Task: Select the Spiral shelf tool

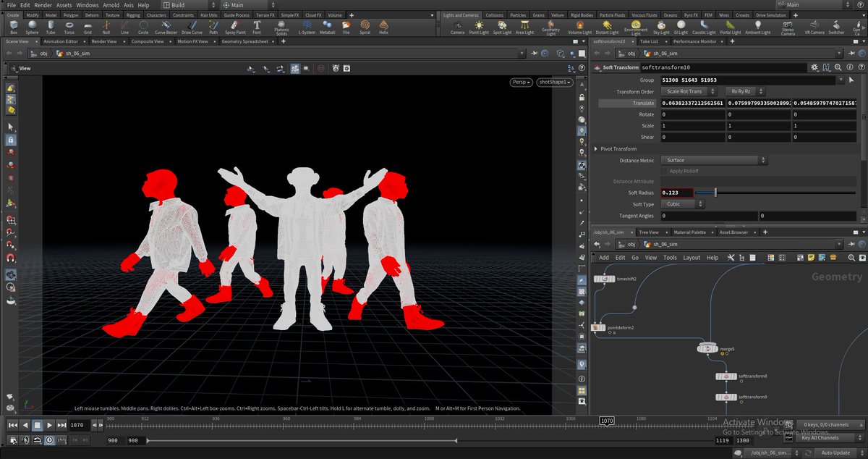Action: coord(365,28)
